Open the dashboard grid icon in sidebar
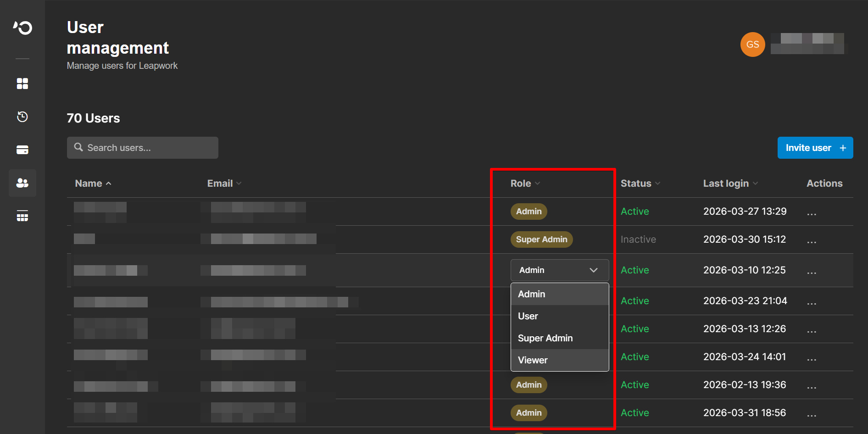This screenshot has width=868, height=434. coord(22,83)
